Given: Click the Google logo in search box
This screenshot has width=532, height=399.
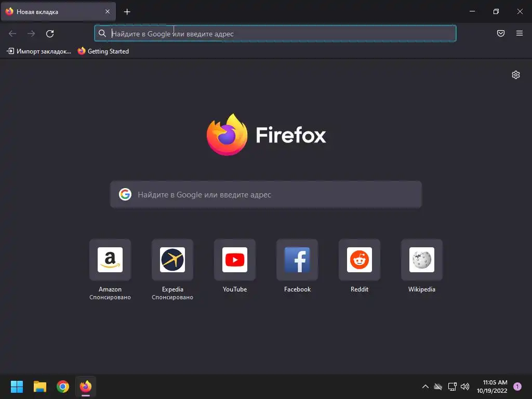Looking at the screenshot, I should 125,194.
